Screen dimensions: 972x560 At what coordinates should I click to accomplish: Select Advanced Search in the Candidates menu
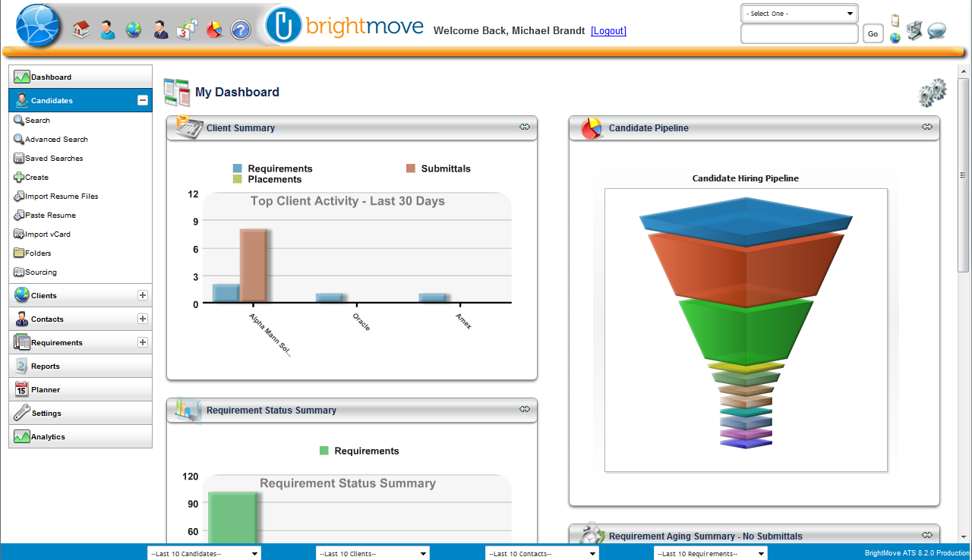pyautogui.click(x=56, y=140)
